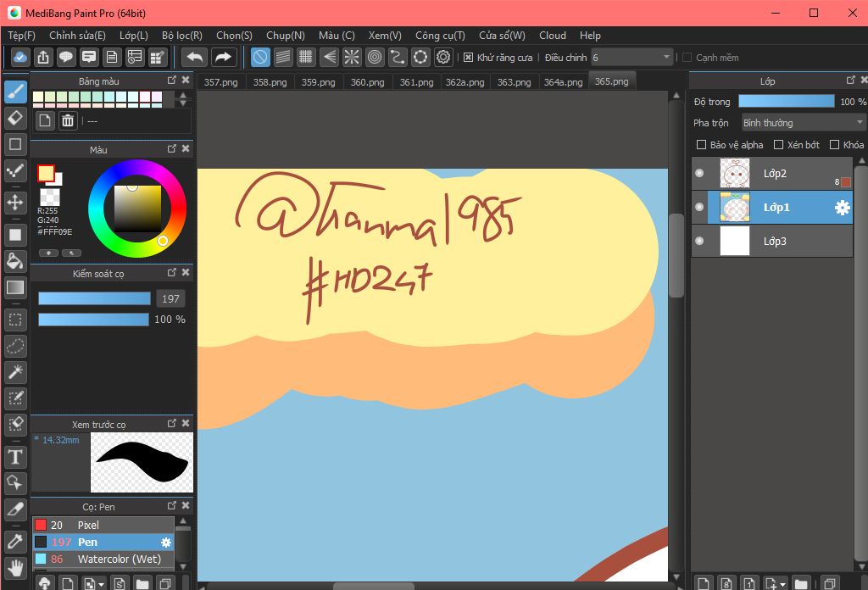
Task: Undock the Màu color panel
Action: click(x=171, y=149)
